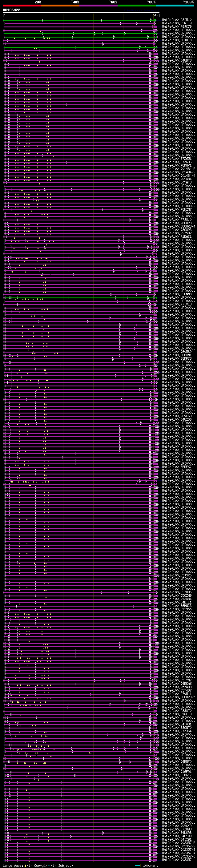Click the green alignment bar beside UniRef100_A2ENN0's next row

80,298
